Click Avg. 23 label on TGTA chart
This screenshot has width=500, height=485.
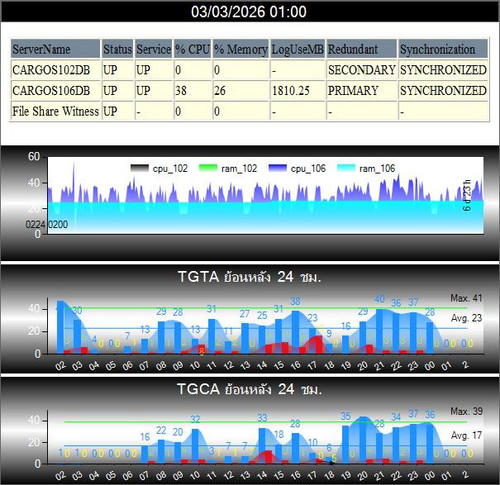point(466,318)
